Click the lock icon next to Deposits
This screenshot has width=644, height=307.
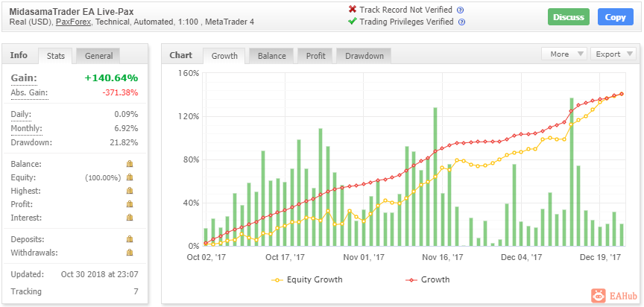click(130, 239)
